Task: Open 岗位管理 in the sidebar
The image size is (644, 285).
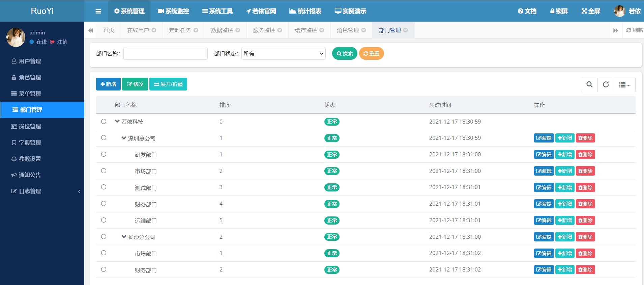Action: point(30,126)
